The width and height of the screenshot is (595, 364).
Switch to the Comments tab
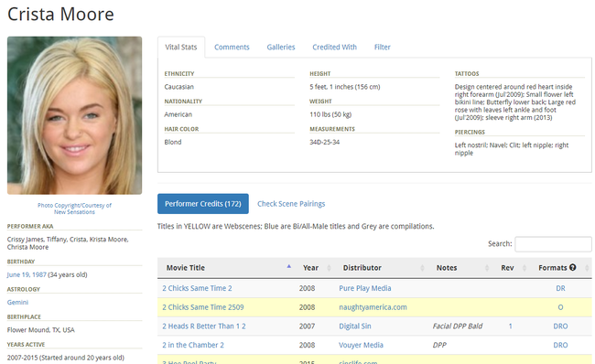pos(232,47)
